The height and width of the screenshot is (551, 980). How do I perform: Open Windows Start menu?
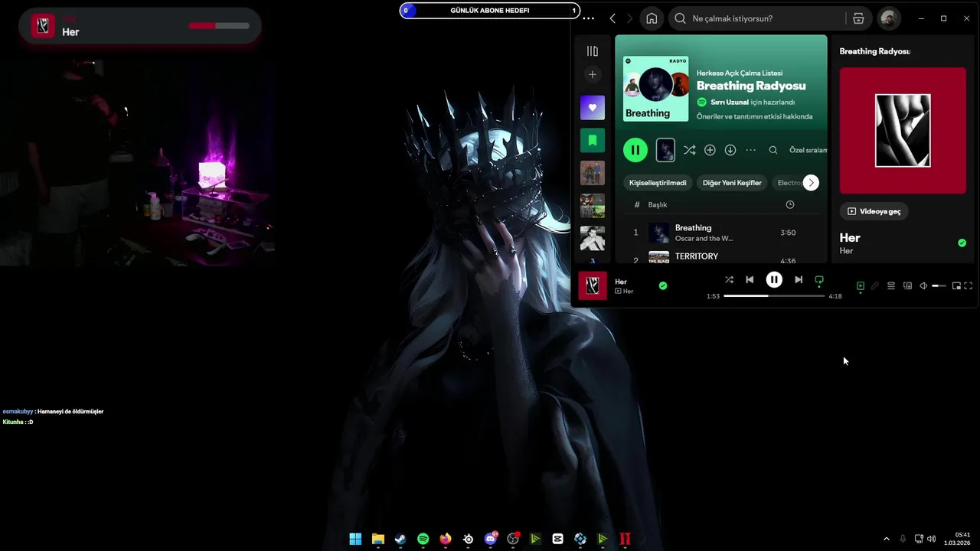pyautogui.click(x=355, y=539)
